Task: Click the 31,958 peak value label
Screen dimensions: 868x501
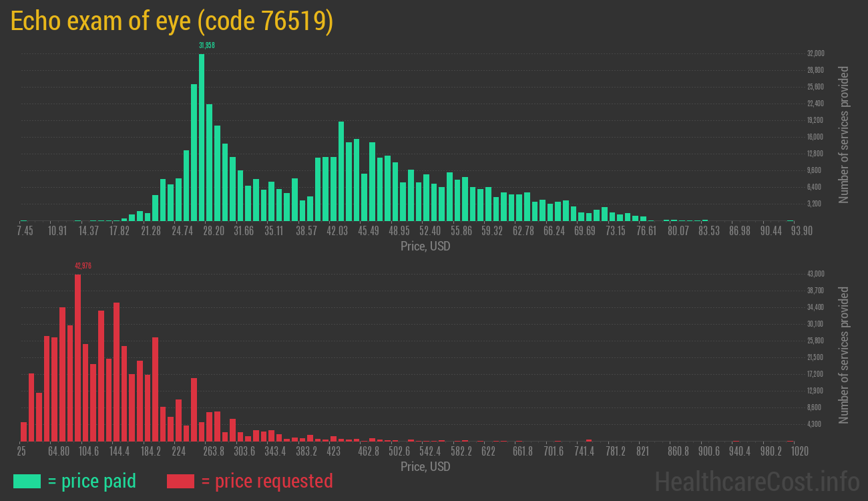Action: click(207, 45)
